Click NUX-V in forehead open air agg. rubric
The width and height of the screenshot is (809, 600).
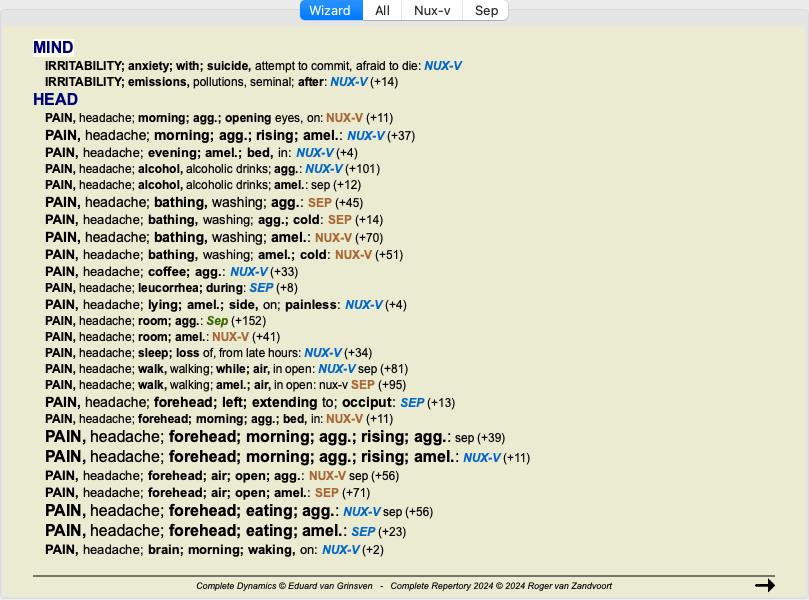tap(328, 476)
